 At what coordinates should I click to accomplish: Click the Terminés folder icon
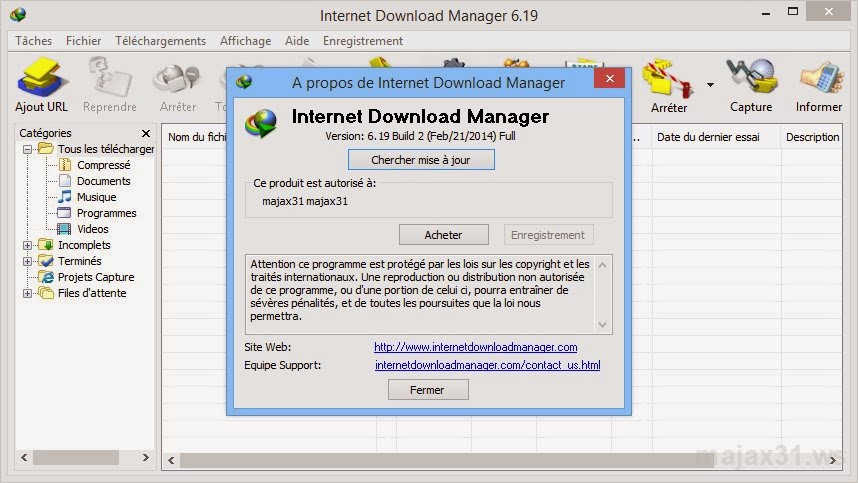[46, 261]
